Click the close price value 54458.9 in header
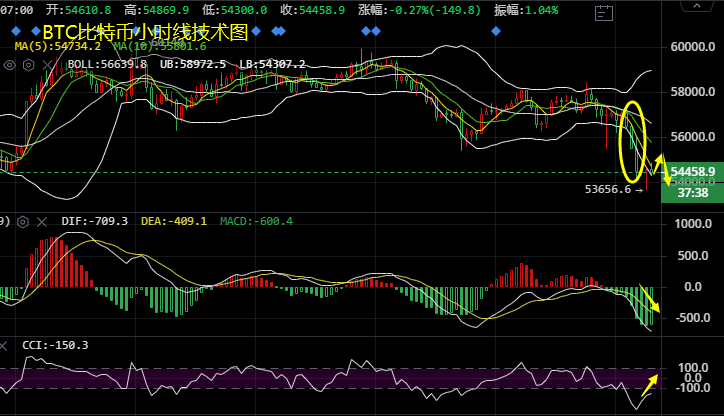724x416 pixels. 322,10
